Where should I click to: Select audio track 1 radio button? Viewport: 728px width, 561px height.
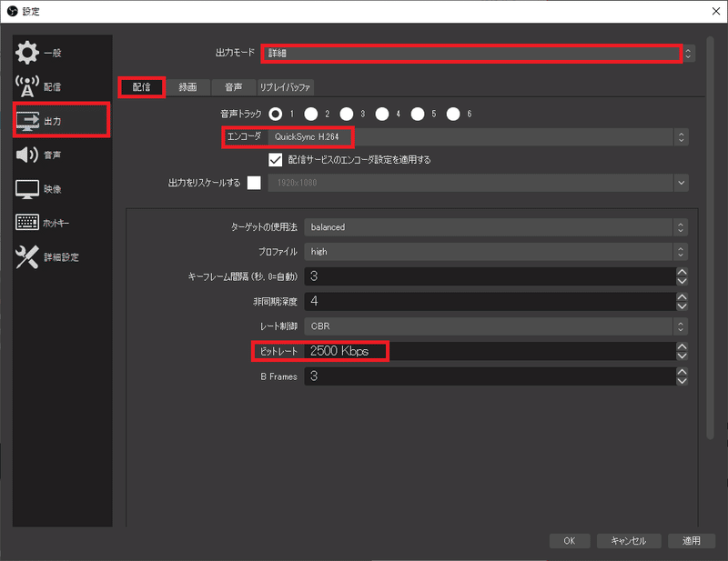(x=276, y=114)
